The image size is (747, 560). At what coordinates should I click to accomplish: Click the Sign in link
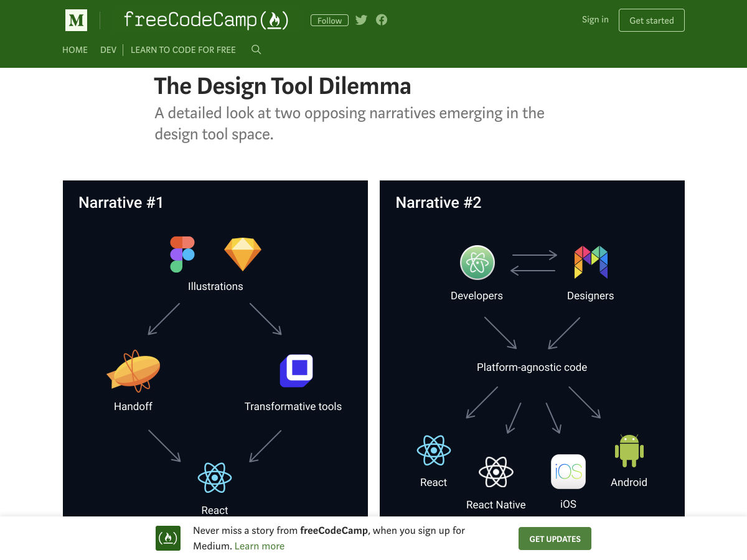pyautogui.click(x=595, y=20)
